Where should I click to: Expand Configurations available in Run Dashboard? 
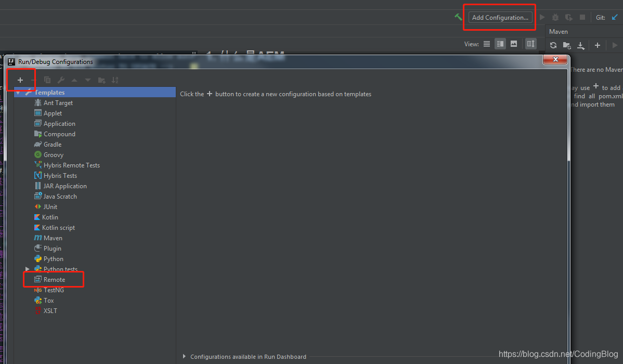coord(185,356)
